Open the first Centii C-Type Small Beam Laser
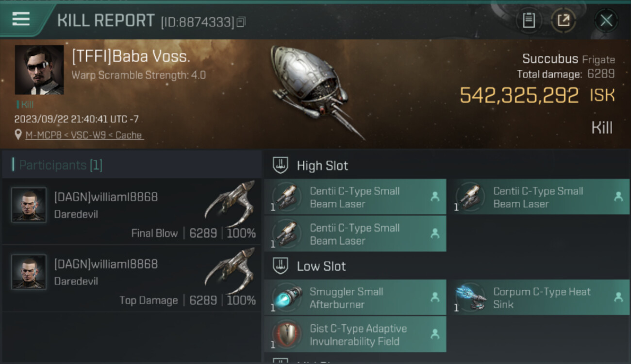Viewport: 631px width, 364px height. [x=355, y=197]
